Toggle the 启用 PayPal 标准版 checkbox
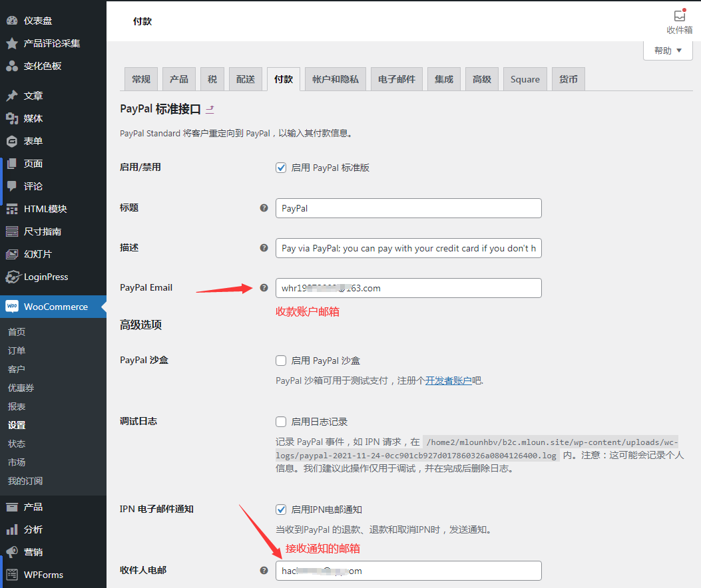This screenshot has width=701, height=588. click(x=281, y=168)
